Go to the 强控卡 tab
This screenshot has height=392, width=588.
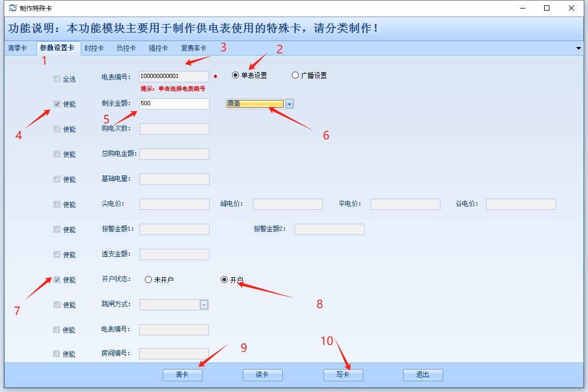click(x=158, y=48)
